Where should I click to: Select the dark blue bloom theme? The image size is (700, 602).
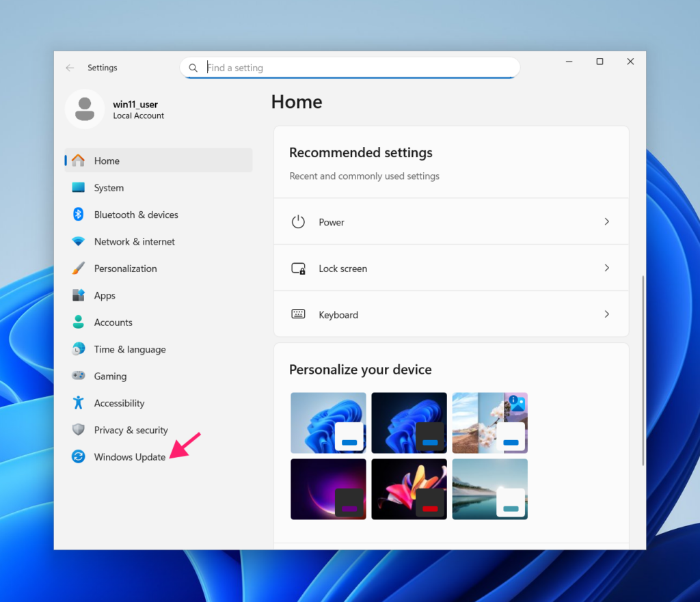409,422
